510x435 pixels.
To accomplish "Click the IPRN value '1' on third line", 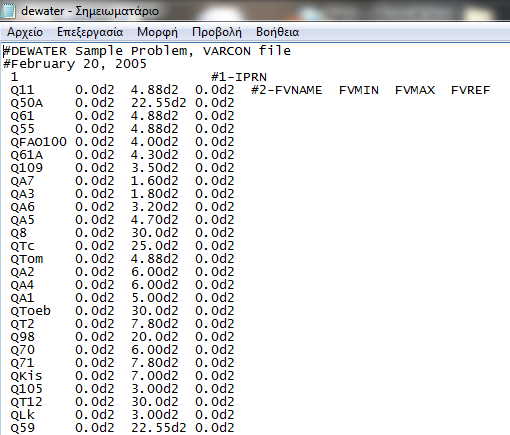I will click(x=14, y=77).
